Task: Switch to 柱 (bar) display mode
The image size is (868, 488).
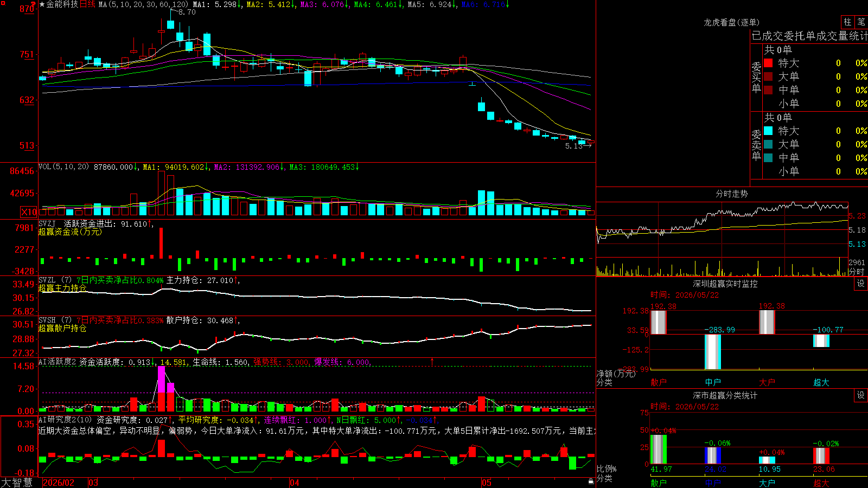Action: point(847,22)
